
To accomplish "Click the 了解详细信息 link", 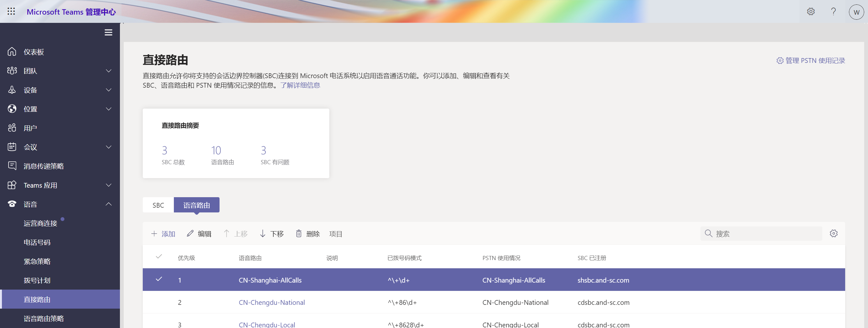I will click(x=300, y=85).
